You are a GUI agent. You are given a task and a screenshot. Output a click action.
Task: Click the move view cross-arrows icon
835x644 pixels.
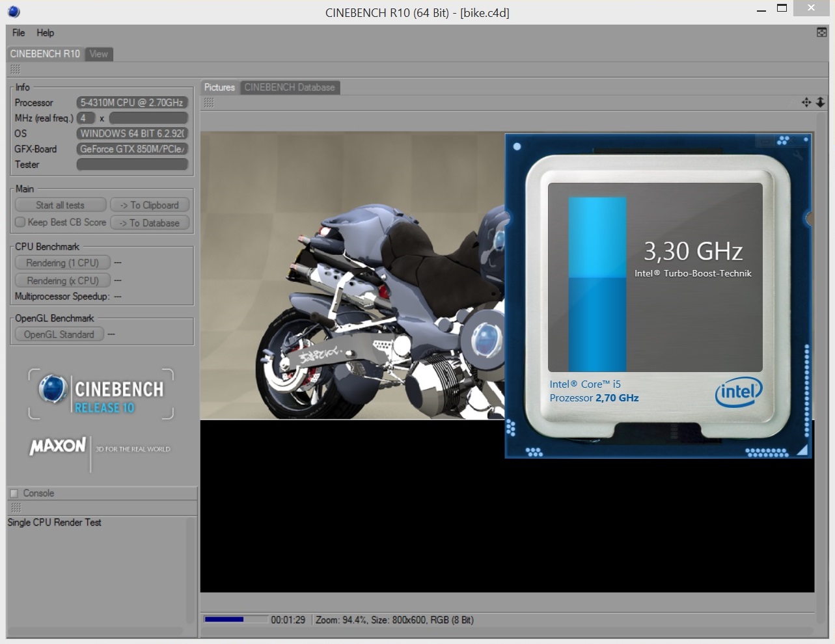[806, 102]
